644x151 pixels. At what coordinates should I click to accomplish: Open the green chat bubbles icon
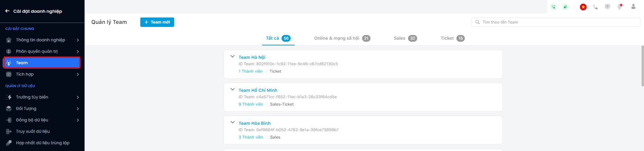point(565,7)
